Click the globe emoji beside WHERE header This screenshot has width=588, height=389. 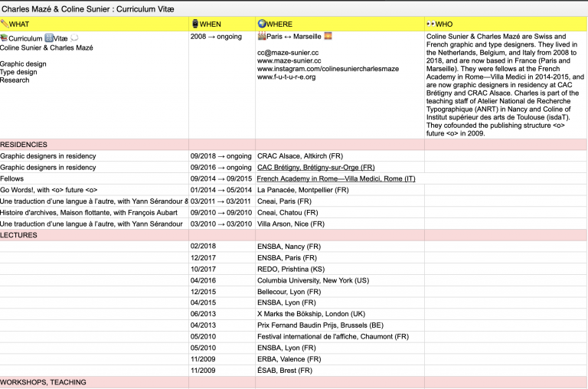(262, 24)
